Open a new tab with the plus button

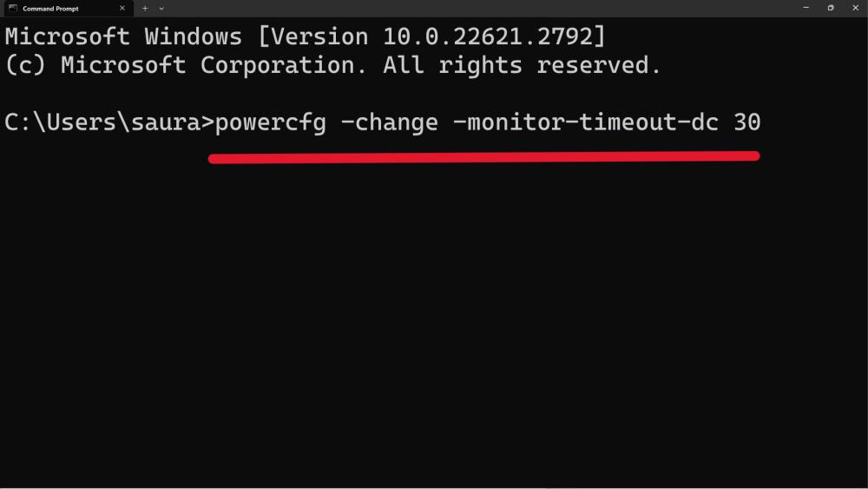point(145,8)
